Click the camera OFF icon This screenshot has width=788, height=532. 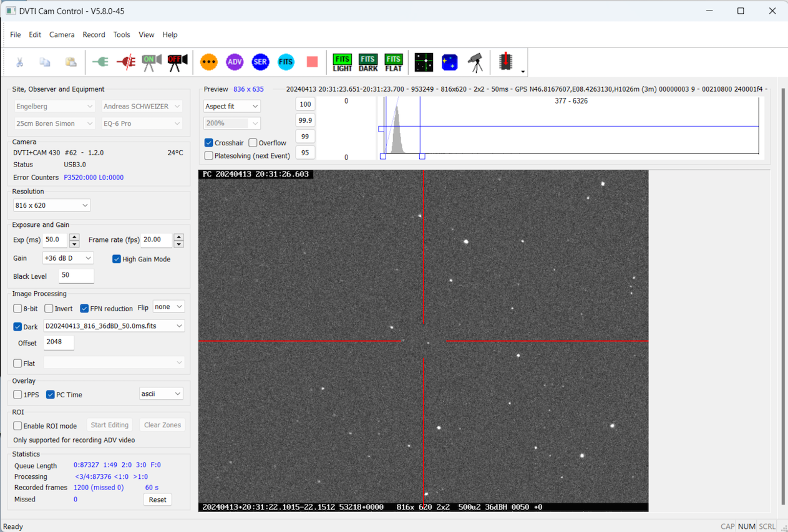(177, 62)
